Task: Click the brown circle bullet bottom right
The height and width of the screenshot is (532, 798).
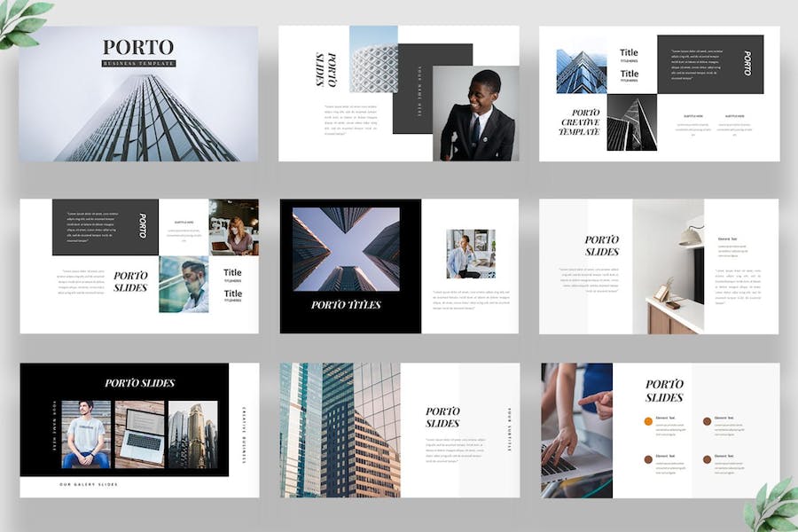Action: click(x=707, y=459)
